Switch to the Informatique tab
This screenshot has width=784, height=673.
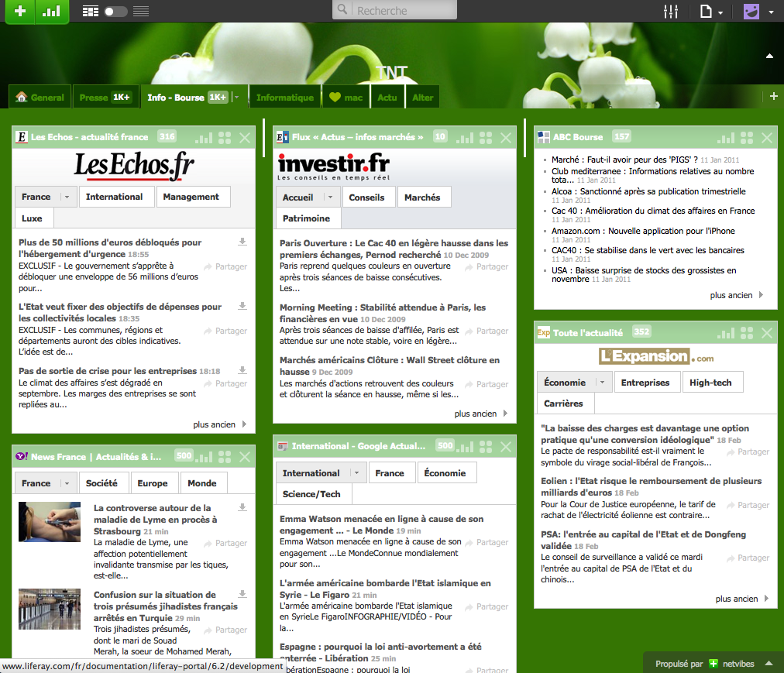[284, 98]
